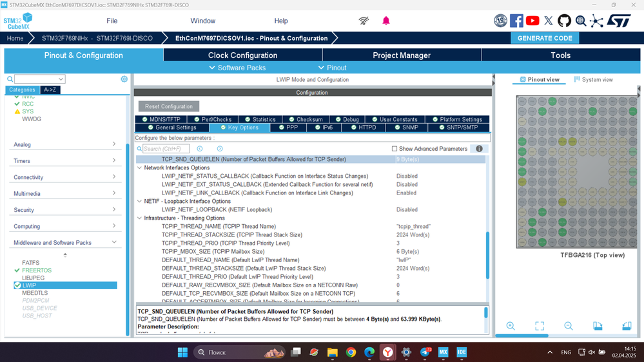Open STM32CubeIDE in the taskbar
The image size is (644, 362).
[x=462, y=352]
